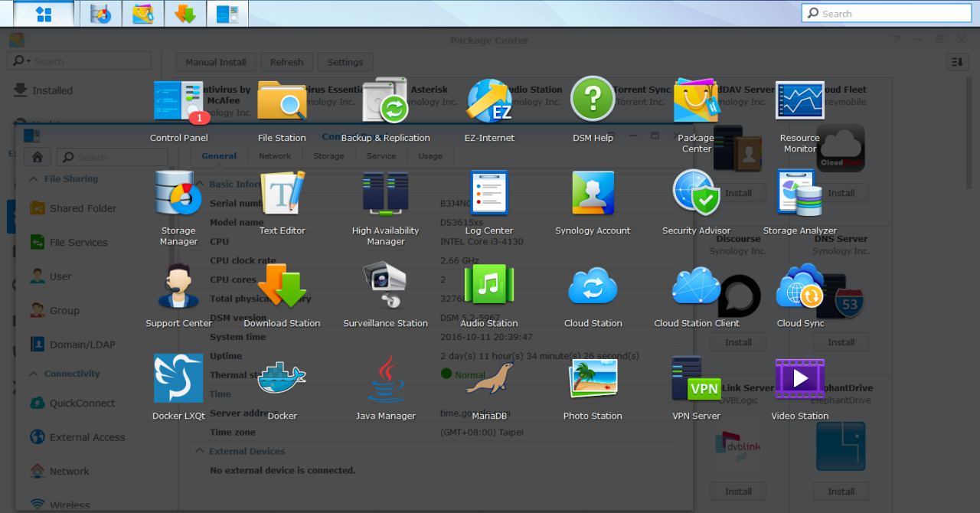Open VPN Server
The width and height of the screenshot is (980, 513).
[x=696, y=378]
